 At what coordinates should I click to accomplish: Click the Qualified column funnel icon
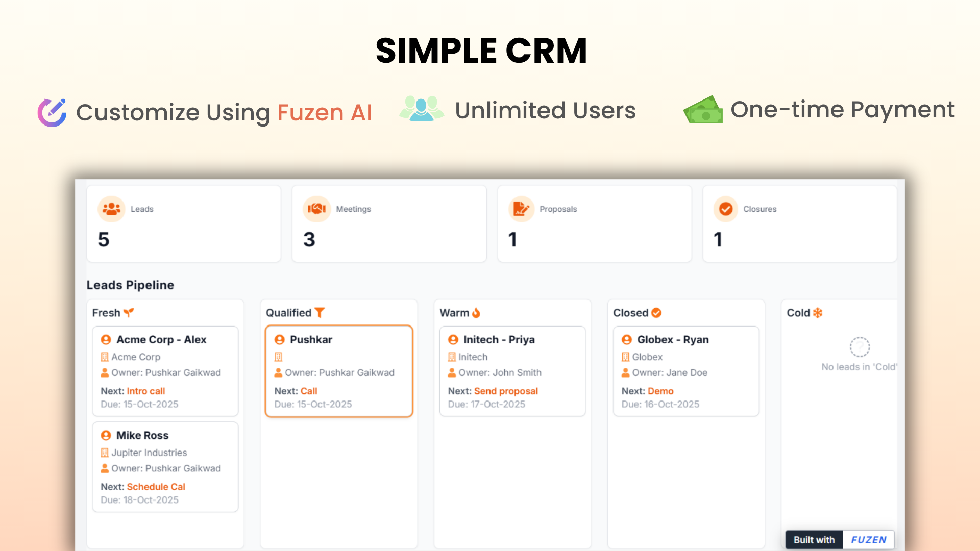click(x=320, y=312)
